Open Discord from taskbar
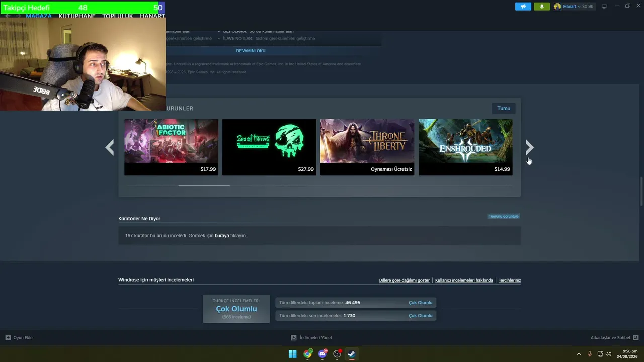This screenshot has height=362, width=644. 323,354
